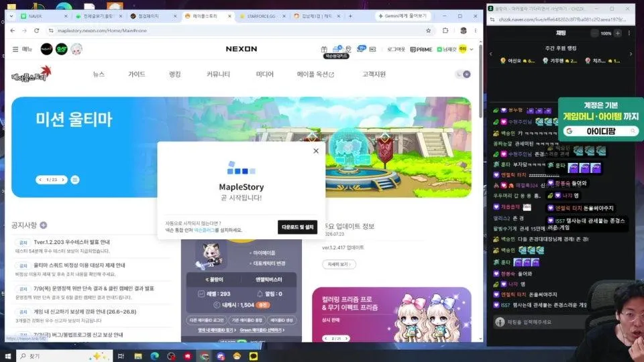Open the gift box icon in header
644x362 pixels.
(x=324, y=49)
